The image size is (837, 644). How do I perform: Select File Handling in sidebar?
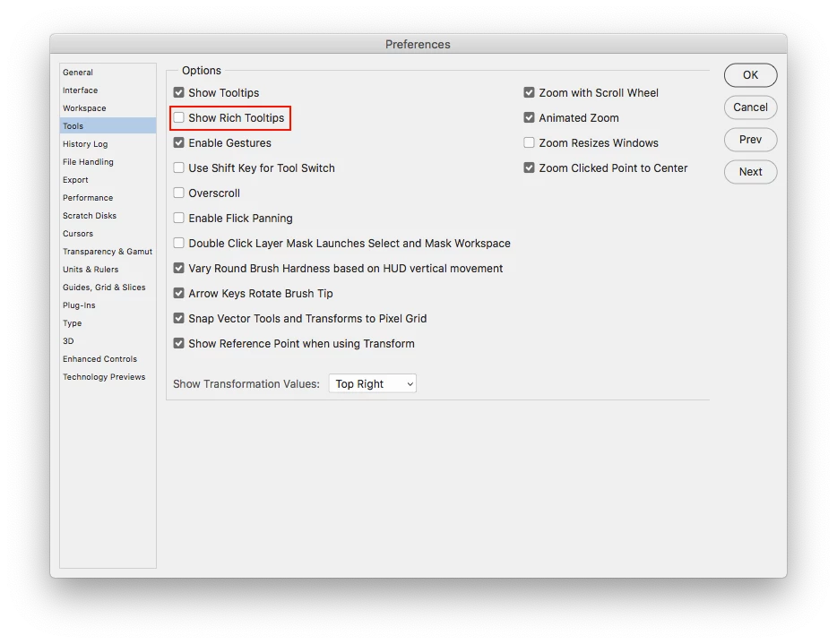tap(108, 161)
